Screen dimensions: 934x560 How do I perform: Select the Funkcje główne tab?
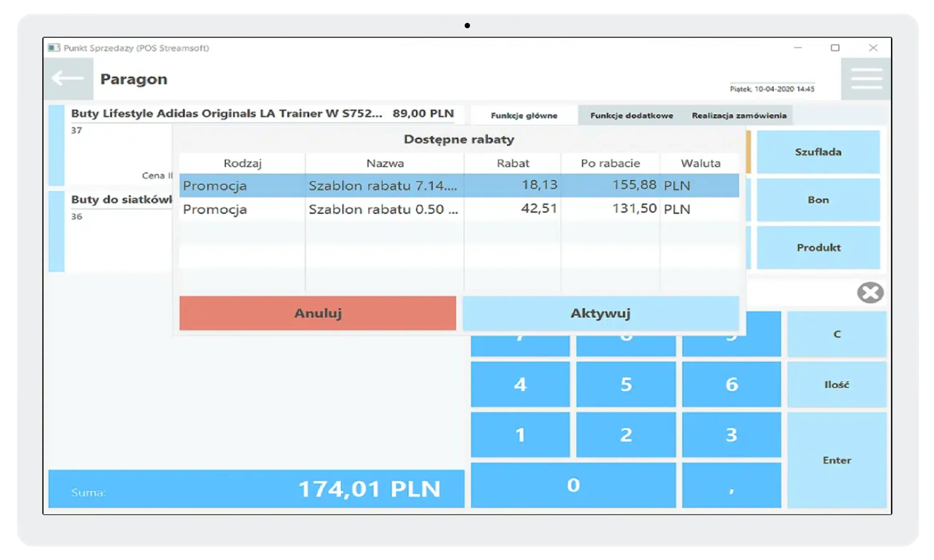(524, 116)
